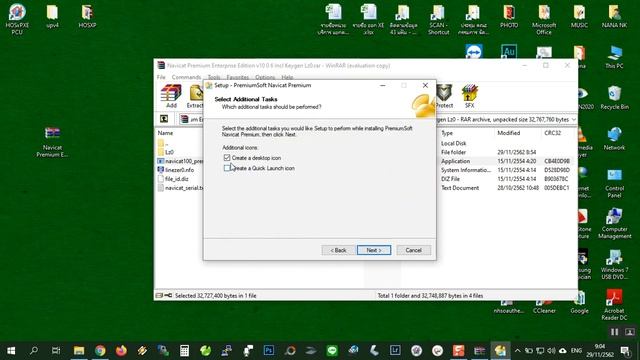Screen dimensions: 640x360
Task: Click the Add icon in WinRAR toolbar
Action: point(171,96)
